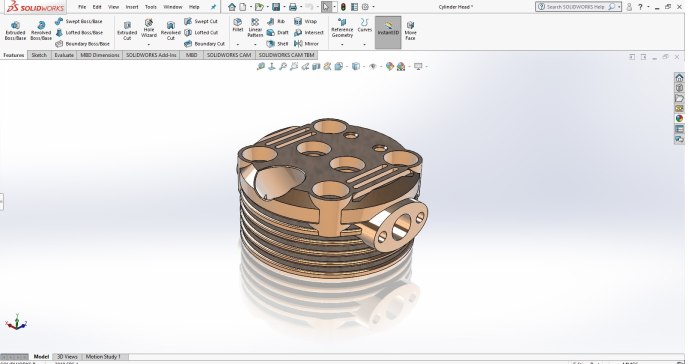Pin the menu bar with pushpin

tap(213, 7)
